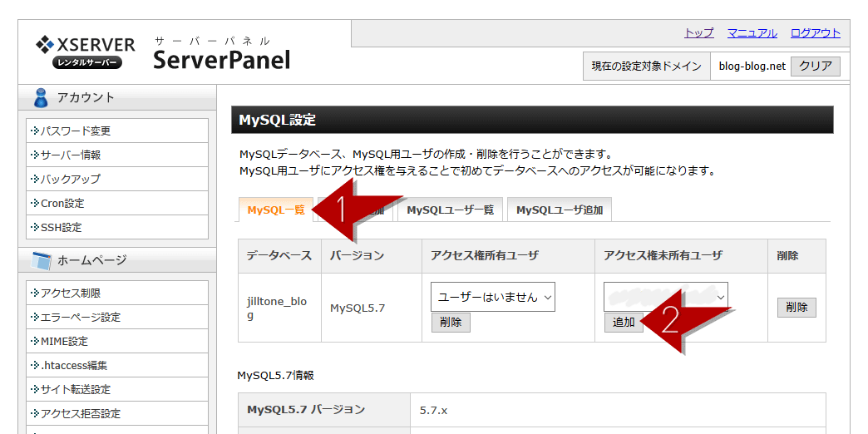The height and width of the screenshot is (434, 868).
Task: Switch to the MySQLユーザ追加 tab
Action: click(559, 210)
